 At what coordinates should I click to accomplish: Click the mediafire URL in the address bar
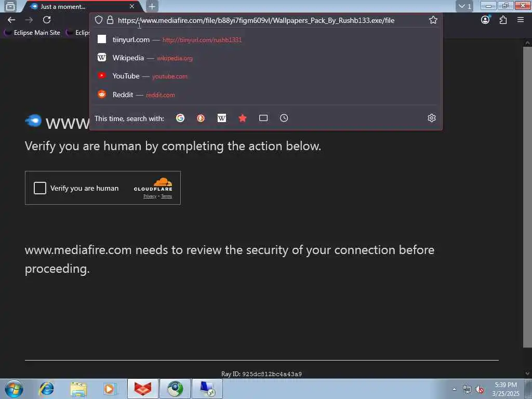256,20
